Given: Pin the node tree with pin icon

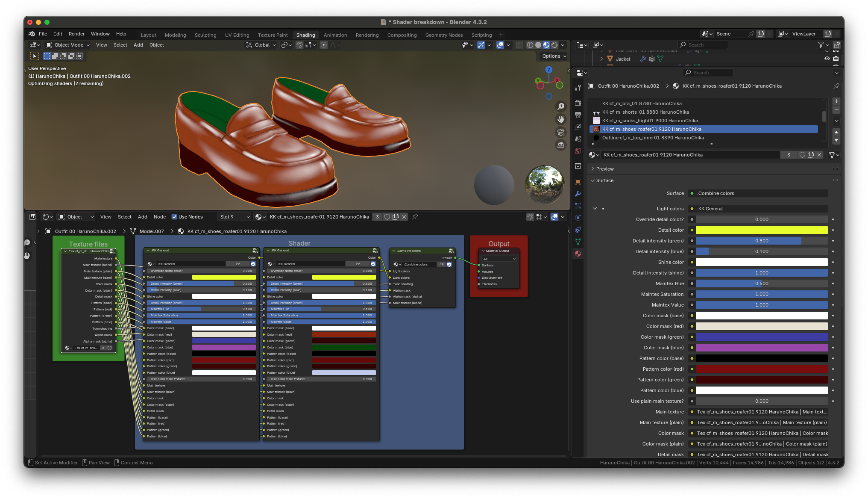Looking at the screenshot, I should pyautogui.click(x=415, y=217).
